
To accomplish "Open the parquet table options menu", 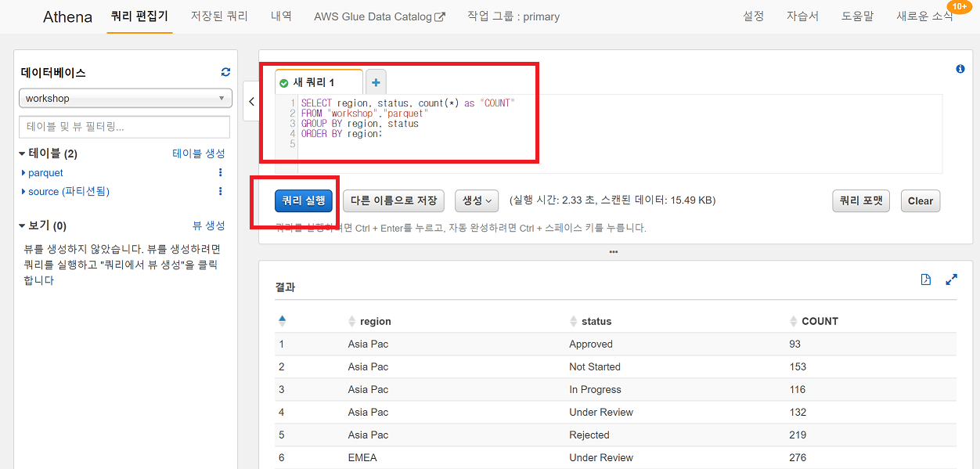I will pyautogui.click(x=220, y=173).
